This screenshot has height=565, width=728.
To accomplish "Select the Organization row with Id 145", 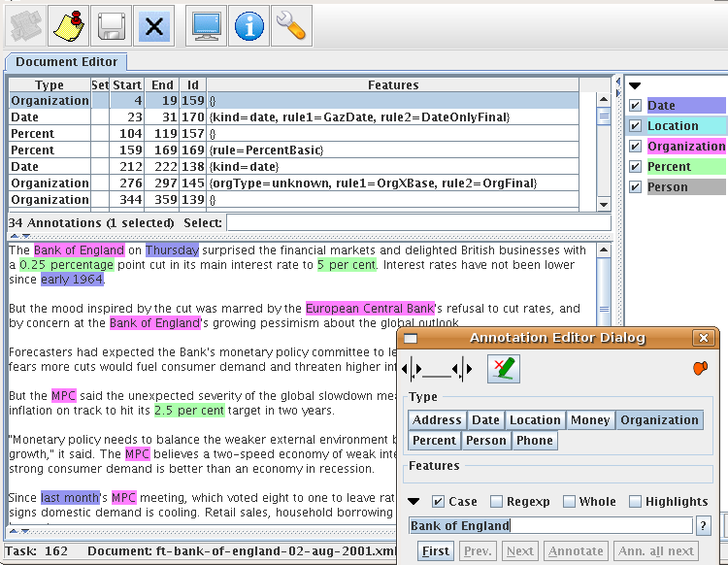I will pyautogui.click(x=294, y=183).
